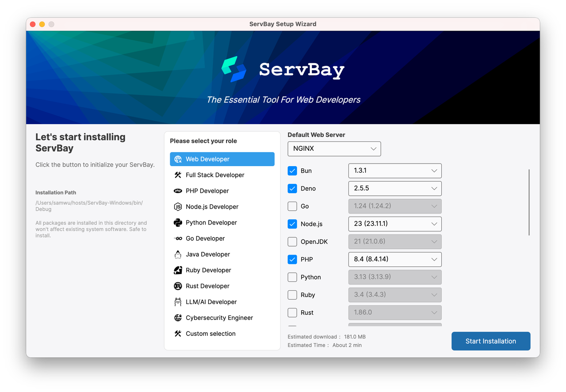This screenshot has width=566, height=392.
Task: Open the Default Web Server NGINX dropdown
Action: tap(334, 149)
